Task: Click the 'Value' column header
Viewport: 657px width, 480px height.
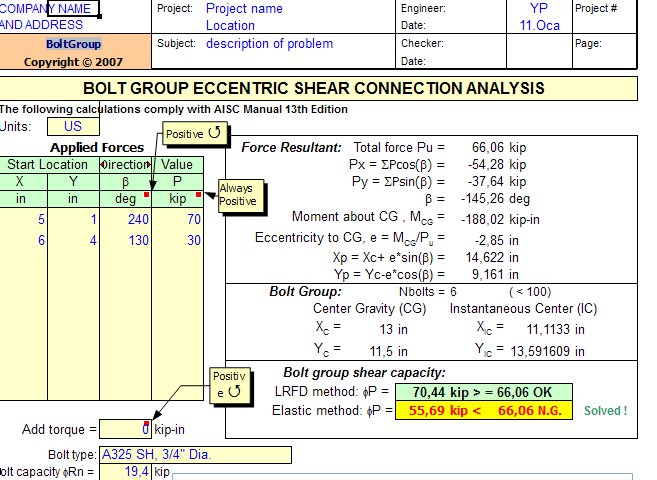Action: point(178,165)
